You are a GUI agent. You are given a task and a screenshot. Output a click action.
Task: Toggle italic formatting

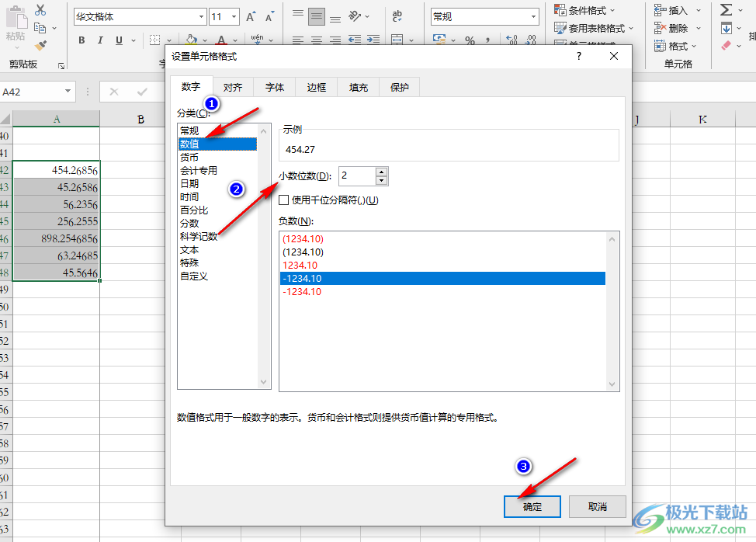[x=100, y=40]
